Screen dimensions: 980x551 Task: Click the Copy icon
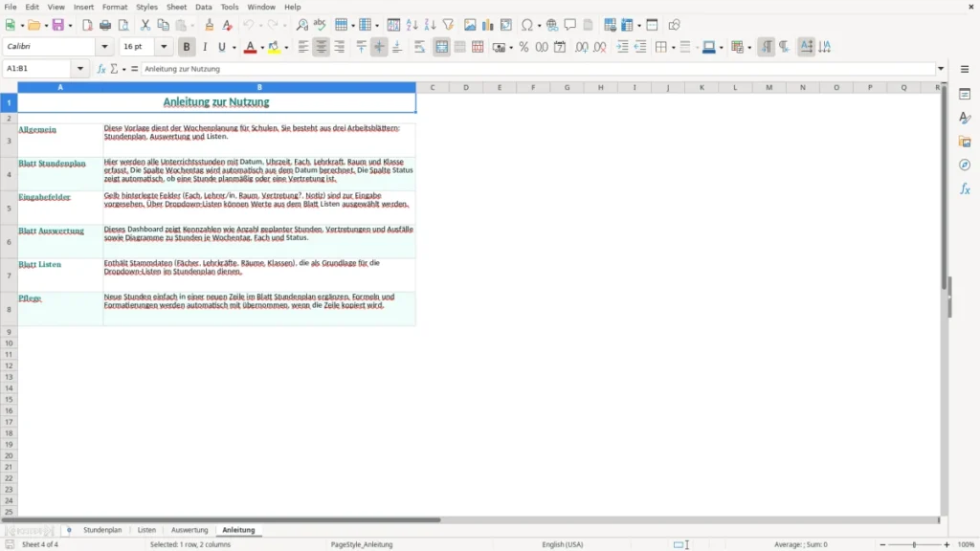pyautogui.click(x=163, y=25)
